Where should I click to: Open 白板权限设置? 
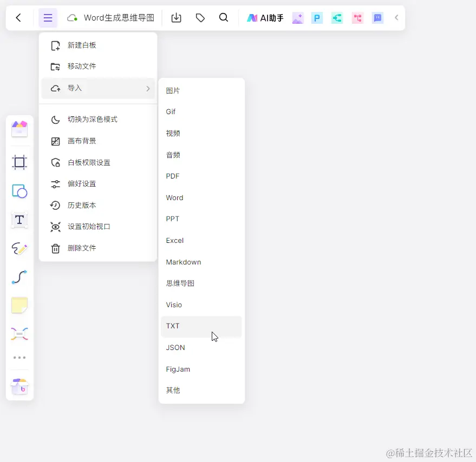[98, 163]
